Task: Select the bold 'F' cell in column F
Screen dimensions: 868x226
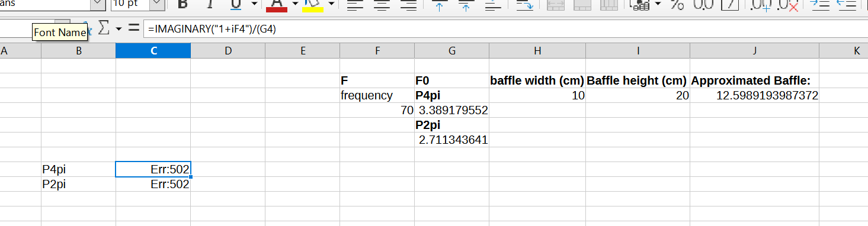Action: (x=377, y=80)
